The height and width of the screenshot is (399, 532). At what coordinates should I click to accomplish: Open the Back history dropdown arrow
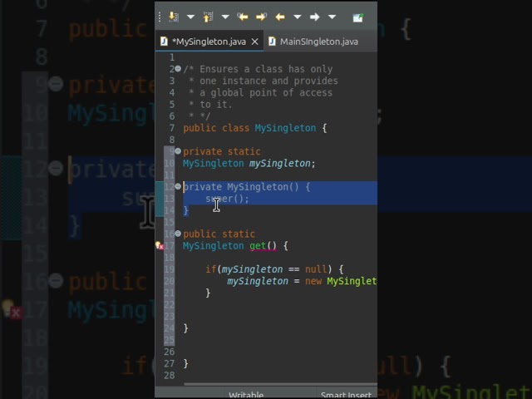[x=298, y=17]
